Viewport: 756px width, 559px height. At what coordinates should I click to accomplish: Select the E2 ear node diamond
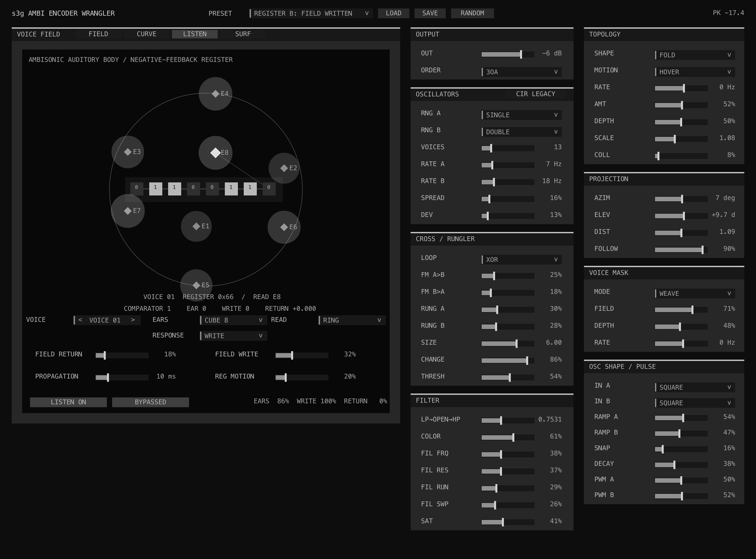click(284, 168)
